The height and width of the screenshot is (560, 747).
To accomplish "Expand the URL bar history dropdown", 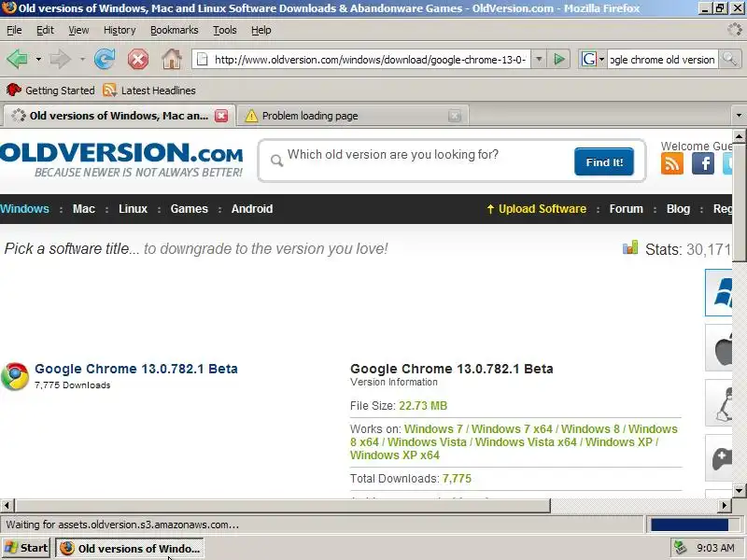I will (x=539, y=60).
